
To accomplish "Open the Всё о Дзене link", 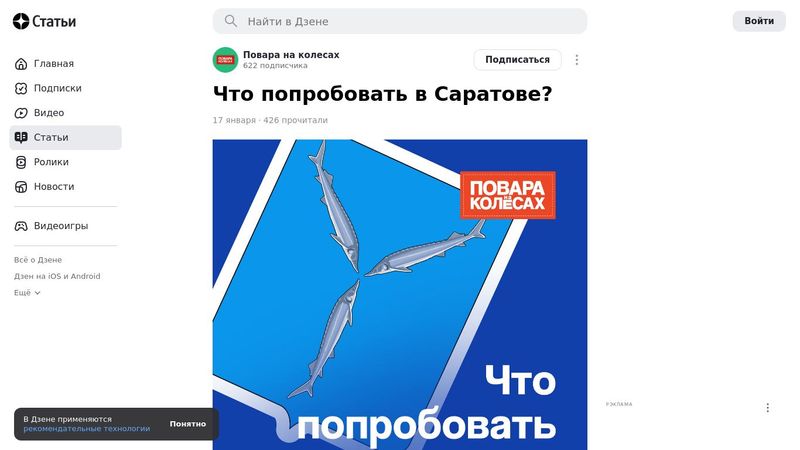I will (x=38, y=260).
